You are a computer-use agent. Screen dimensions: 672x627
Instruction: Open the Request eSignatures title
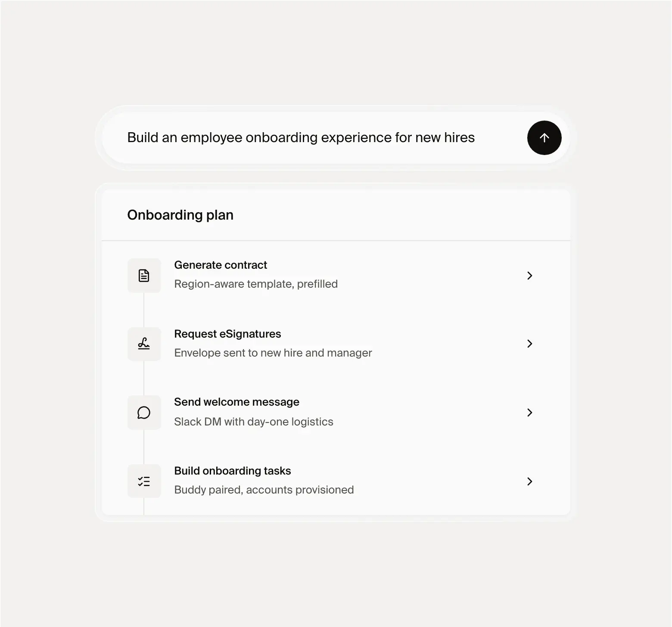pos(227,334)
